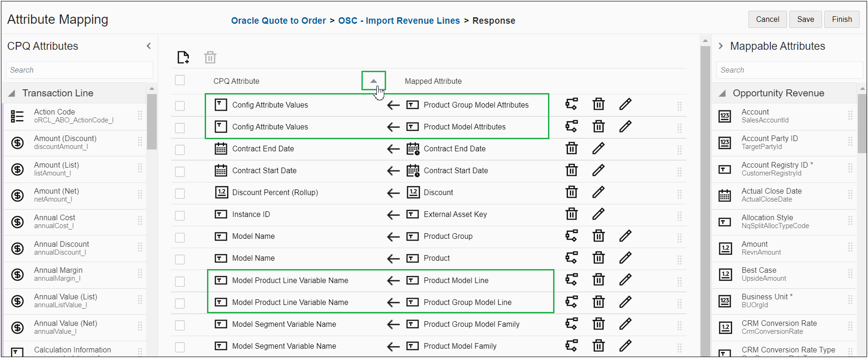868x358 pixels.
Task: Check the Contract End Date row checkbox
Action: 180,149
